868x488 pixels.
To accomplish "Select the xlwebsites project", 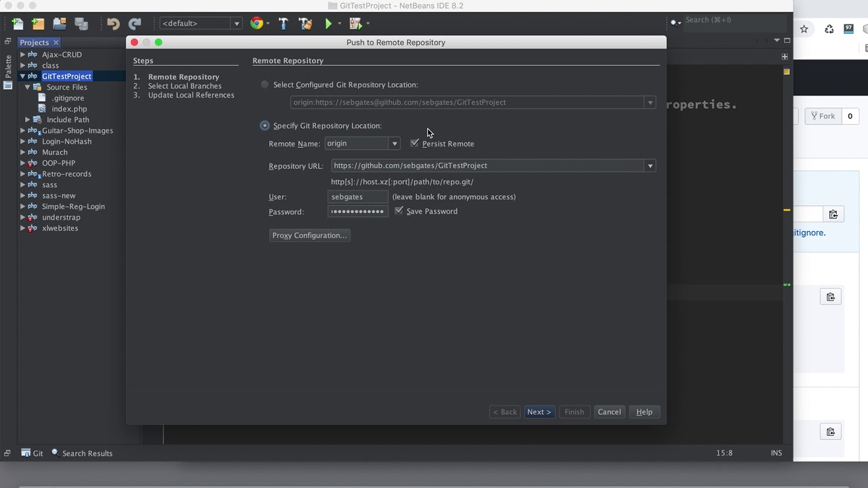I will (x=60, y=228).
